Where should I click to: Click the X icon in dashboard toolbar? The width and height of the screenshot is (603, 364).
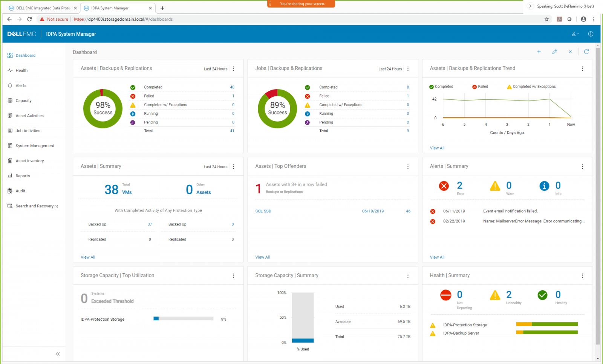coord(570,52)
